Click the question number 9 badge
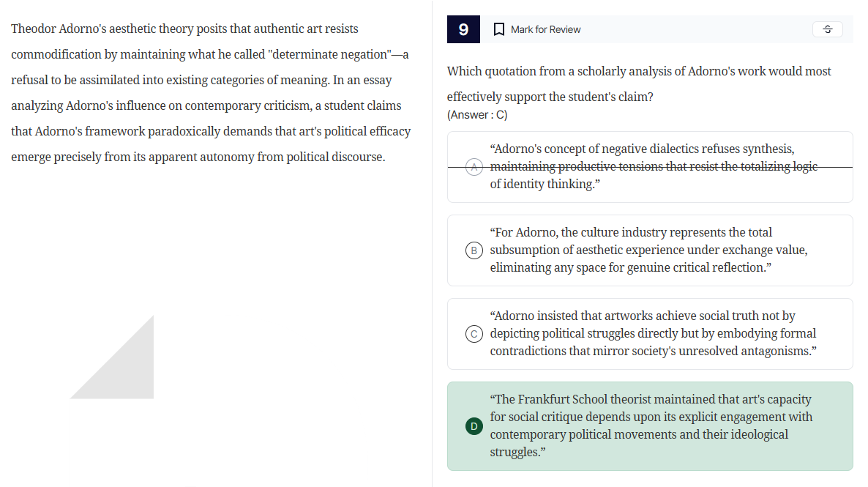868x487 pixels. pyautogui.click(x=463, y=29)
